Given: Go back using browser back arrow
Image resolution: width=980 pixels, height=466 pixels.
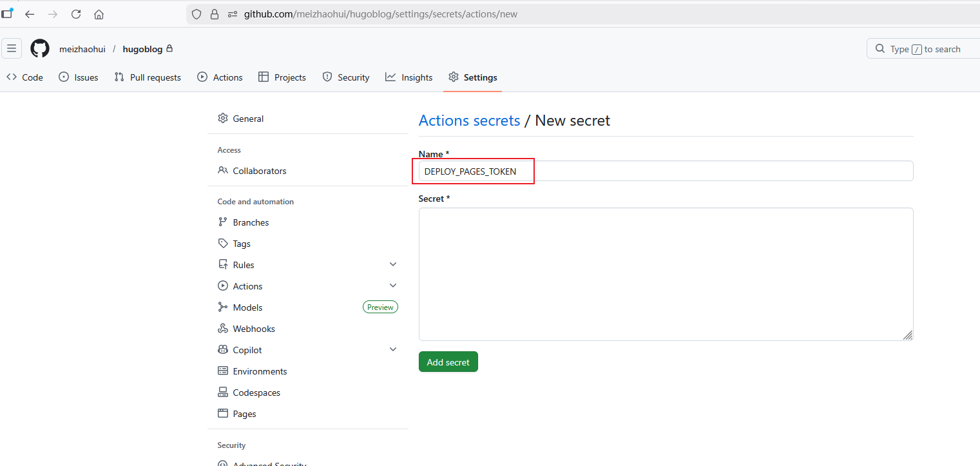Looking at the screenshot, I should point(30,14).
